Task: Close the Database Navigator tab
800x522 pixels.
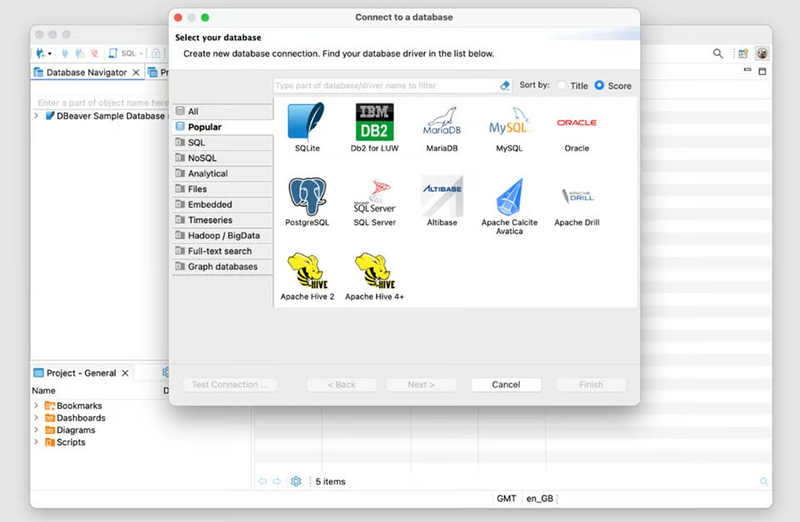Action: (136, 72)
